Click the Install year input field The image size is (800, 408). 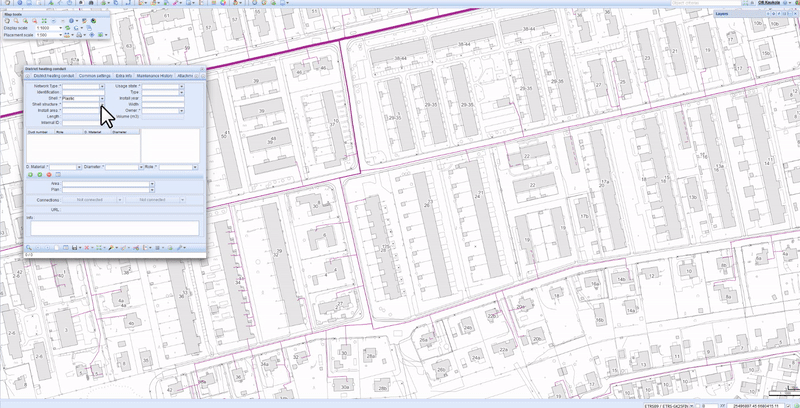(x=163, y=98)
